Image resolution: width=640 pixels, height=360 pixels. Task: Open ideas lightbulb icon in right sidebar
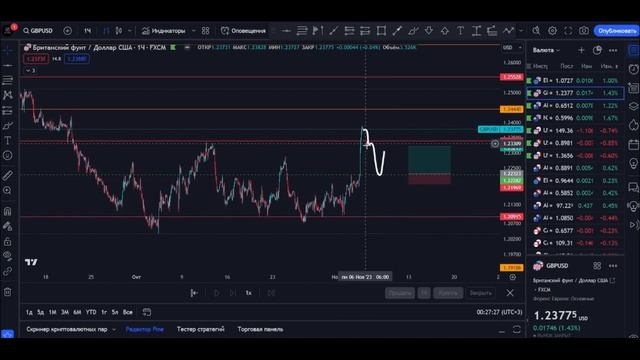(x=633, y=164)
